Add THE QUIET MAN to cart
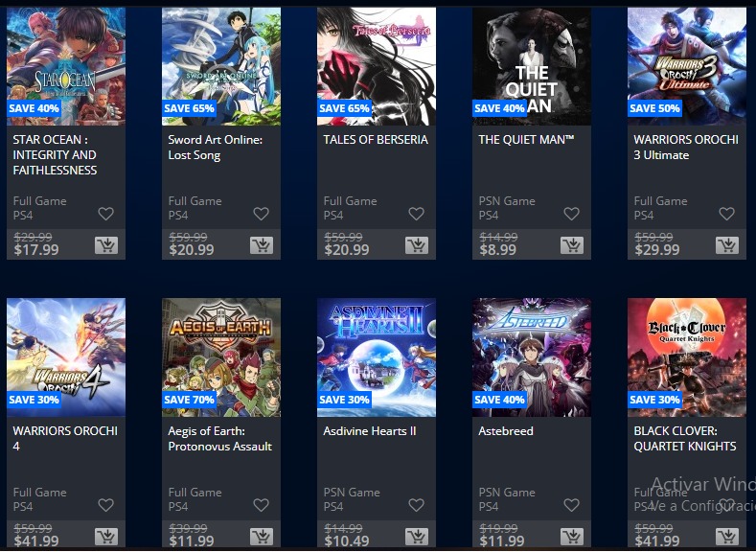Screen dimensions: 756x552 (572, 245)
